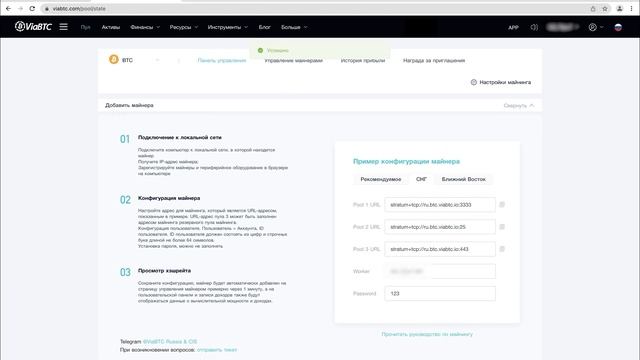The width and height of the screenshot is (640, 360).
Task: Copy the Pool 2 URL with its copy icon
Action: [x=502, y=227]
